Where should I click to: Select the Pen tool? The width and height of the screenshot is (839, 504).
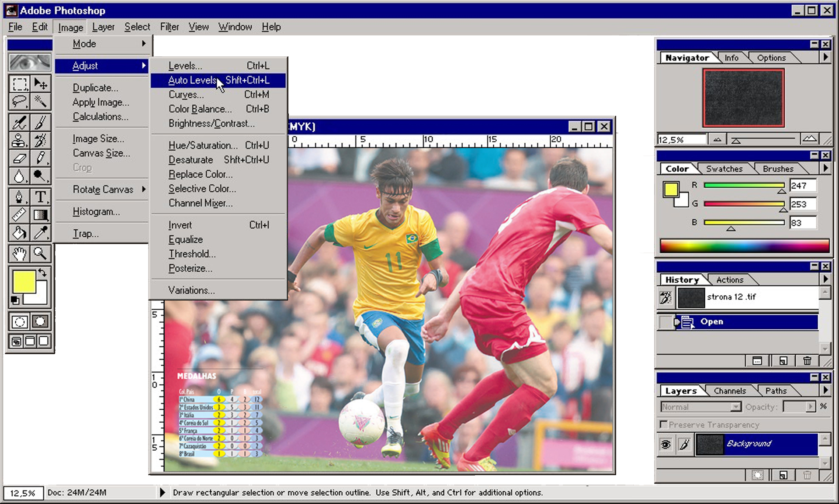[20, 197]
